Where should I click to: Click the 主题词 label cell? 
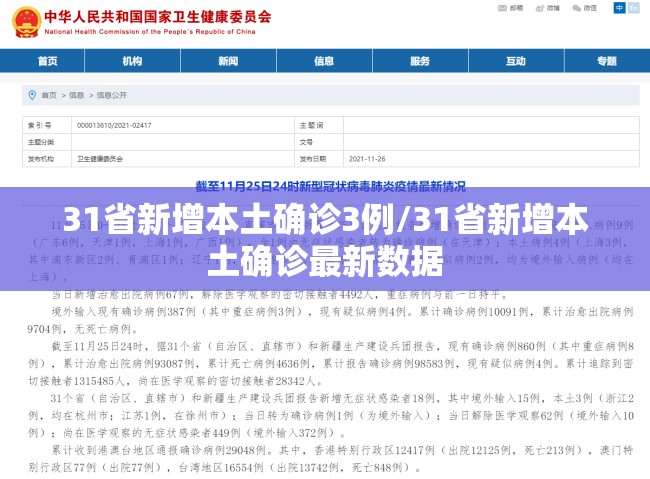pyautogui.click(x=319, y=125)
